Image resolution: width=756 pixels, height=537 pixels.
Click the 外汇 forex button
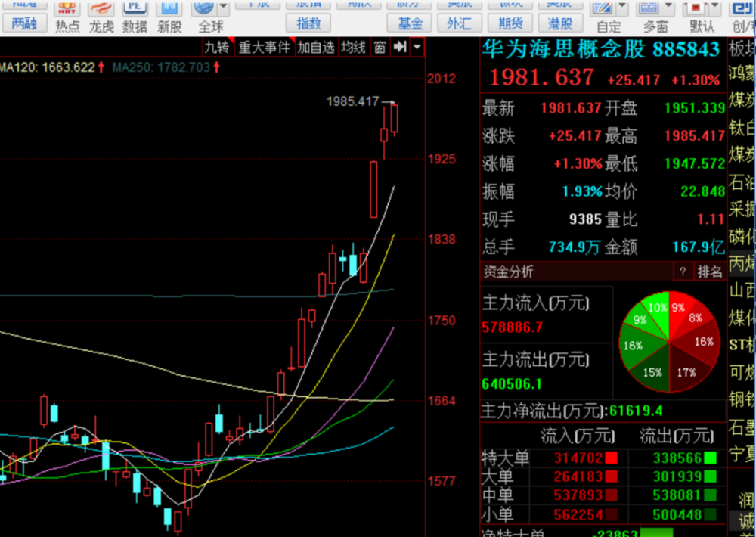[x=460, y=23]
